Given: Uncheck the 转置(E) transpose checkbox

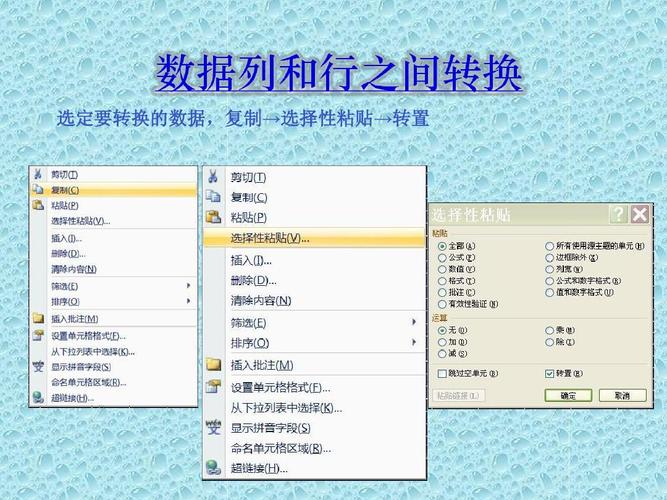Looking at the screenshot, I should [x=549, y=374].
